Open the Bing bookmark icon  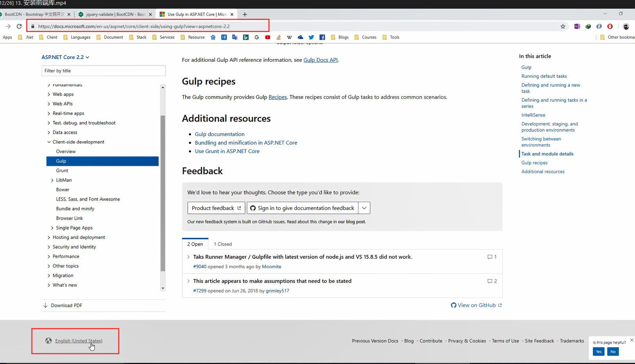click(246, 37)
